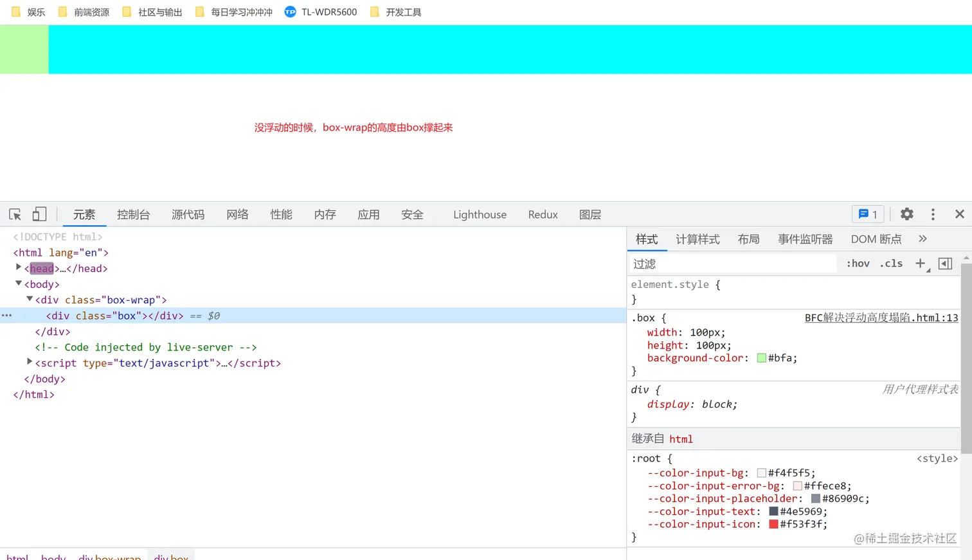Screen dimensions: 972x560
Task: Open the Redux tab
Action: click(543, 214)
